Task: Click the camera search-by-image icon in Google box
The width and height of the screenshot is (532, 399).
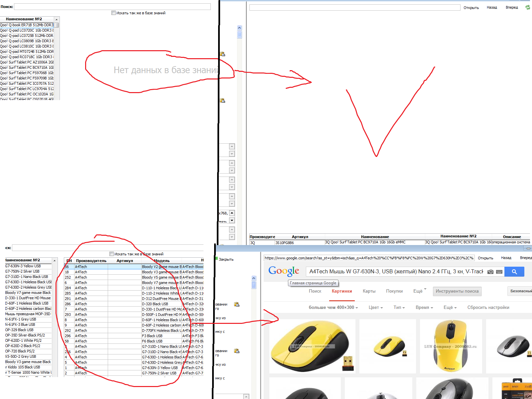Action: pyautogui.click(x=490, y=272)
